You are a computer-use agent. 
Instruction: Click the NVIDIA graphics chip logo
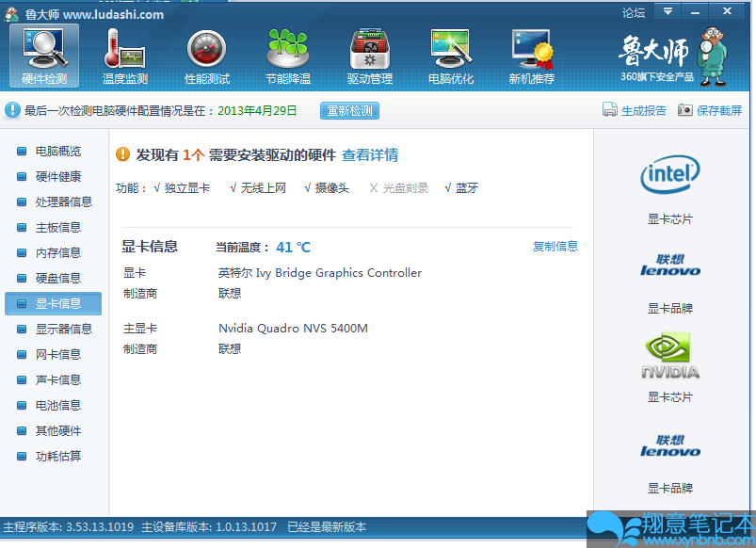(x=670, y=355)
